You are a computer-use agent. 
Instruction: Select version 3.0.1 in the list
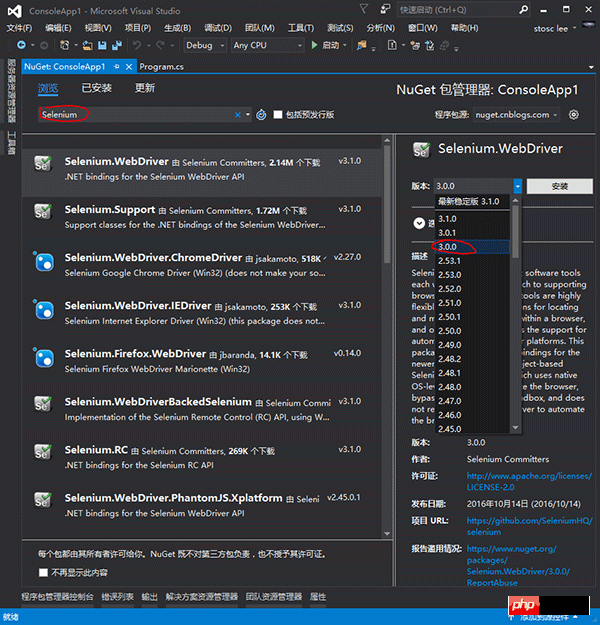(472, 233)
